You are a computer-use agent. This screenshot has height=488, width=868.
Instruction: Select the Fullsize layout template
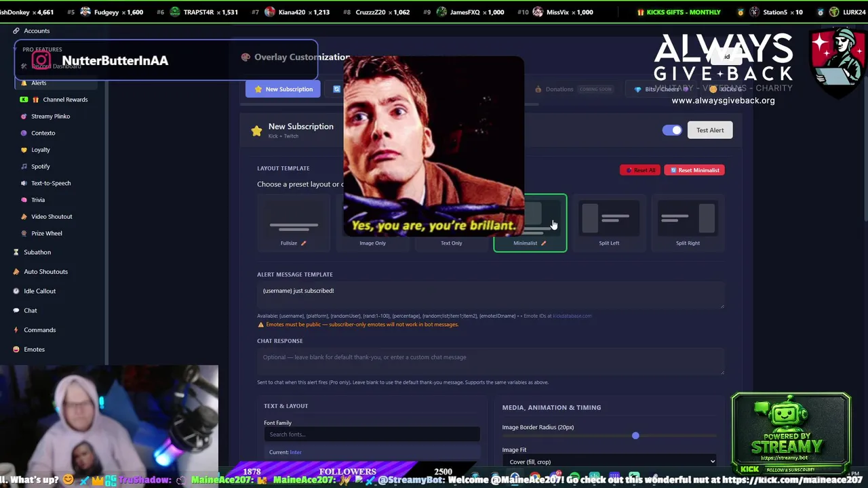(x=294, y=224)
